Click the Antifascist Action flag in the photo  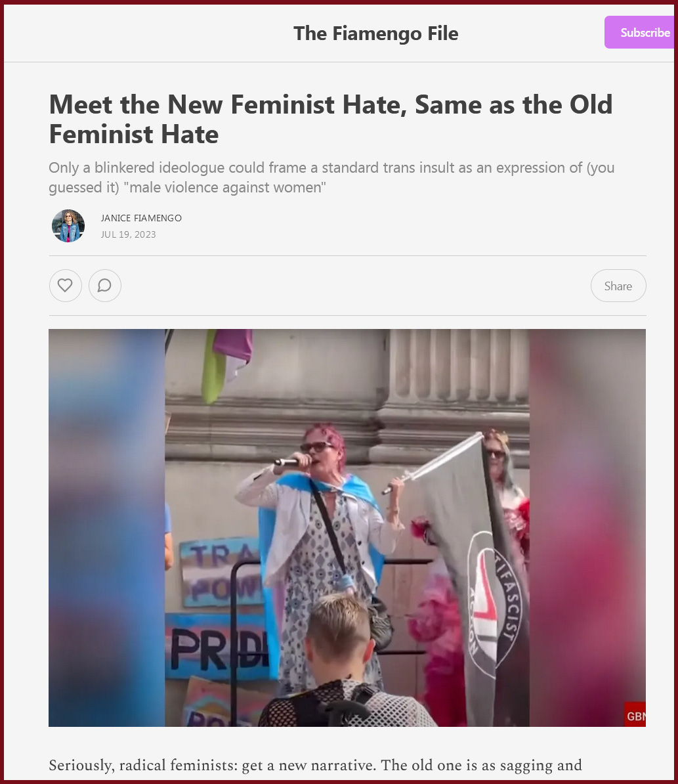[x=481, y=580]
